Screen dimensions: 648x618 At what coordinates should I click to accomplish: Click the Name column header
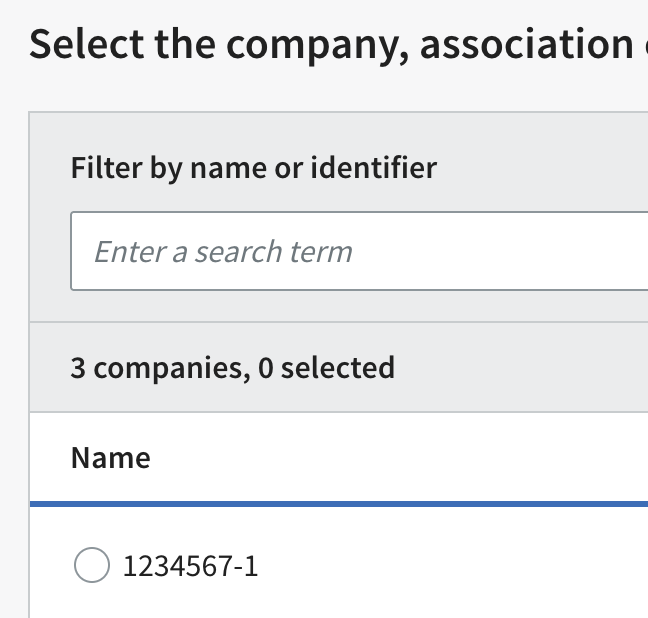(111, 458)
